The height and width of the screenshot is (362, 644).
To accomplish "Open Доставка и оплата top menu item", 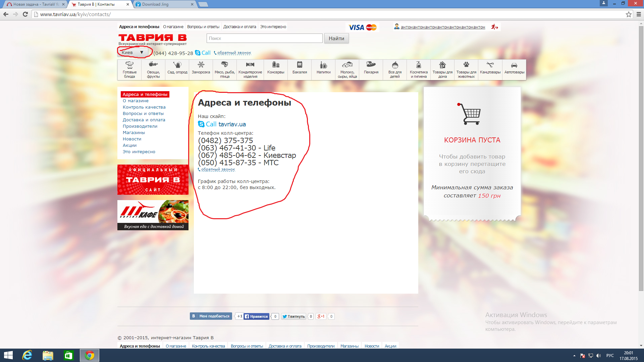I will (239, 27).
